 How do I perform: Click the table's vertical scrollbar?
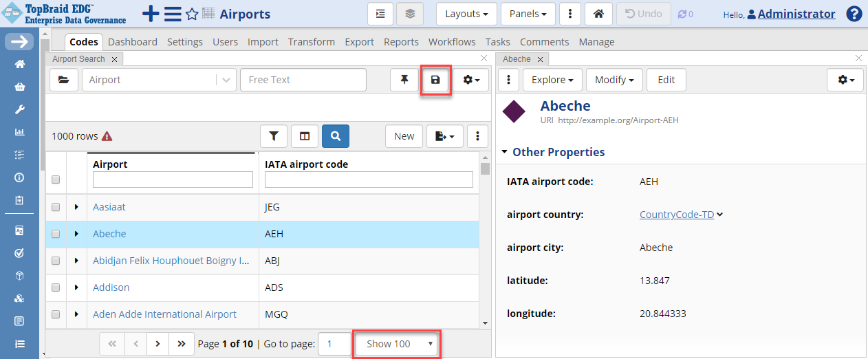coord(485,241)
